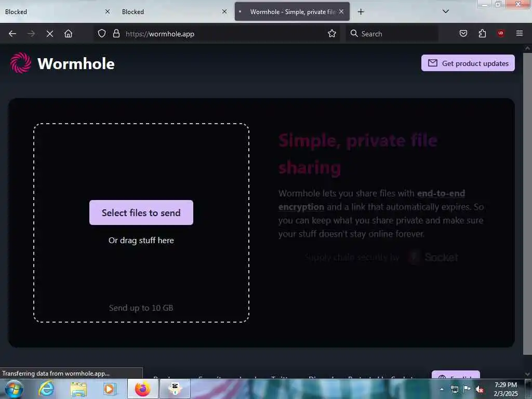Stop loading the page with X button
The image size is (532, 399).
click(x=49, y=34)
